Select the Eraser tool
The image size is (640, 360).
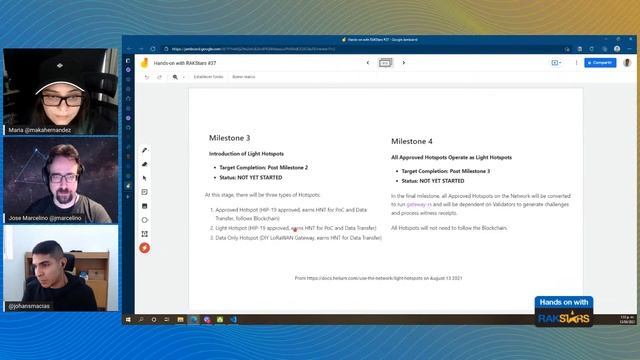pyautogui.click(x=144, y=164)
